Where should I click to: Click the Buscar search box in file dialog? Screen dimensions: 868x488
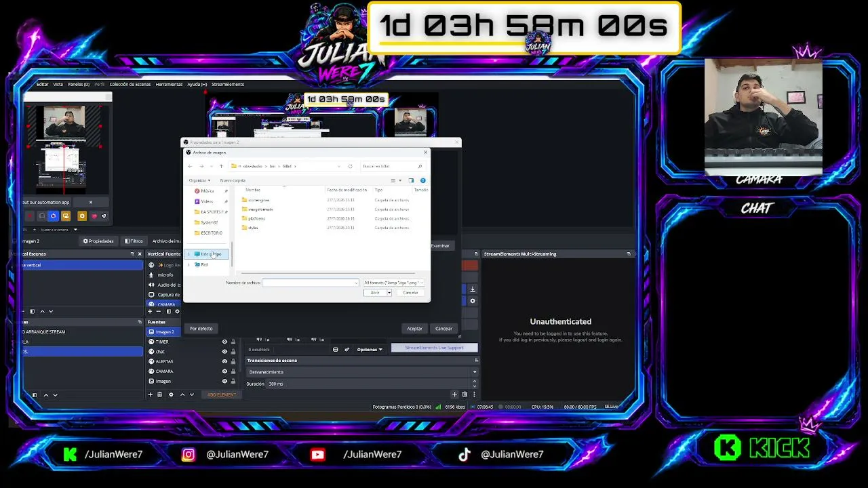(x=393, y=166)
